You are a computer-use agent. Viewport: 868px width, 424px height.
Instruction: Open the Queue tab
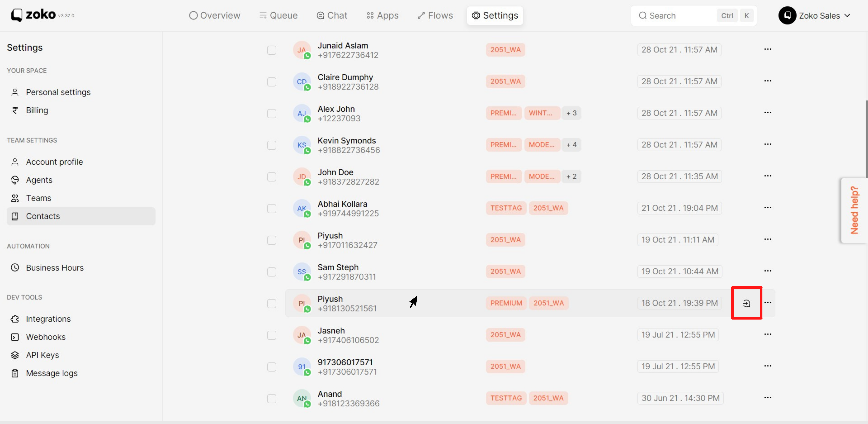point(278,16)
